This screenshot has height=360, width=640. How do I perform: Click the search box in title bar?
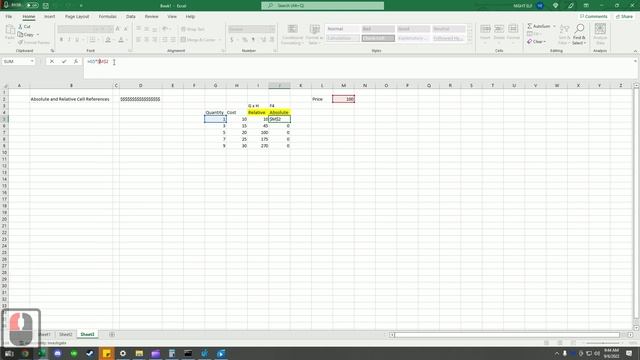point(322,6)
